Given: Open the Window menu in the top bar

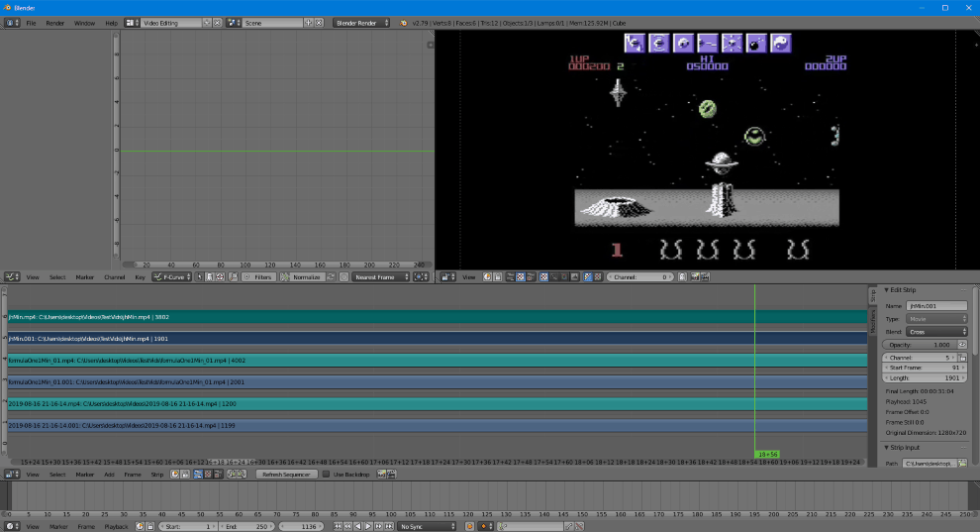Looking at the screenshot, I should (84, 23).
